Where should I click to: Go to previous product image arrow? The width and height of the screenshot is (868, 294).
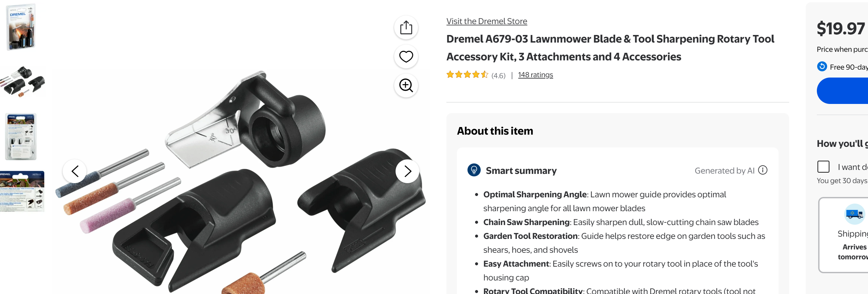pyautogui.click(x=75, y=171)
